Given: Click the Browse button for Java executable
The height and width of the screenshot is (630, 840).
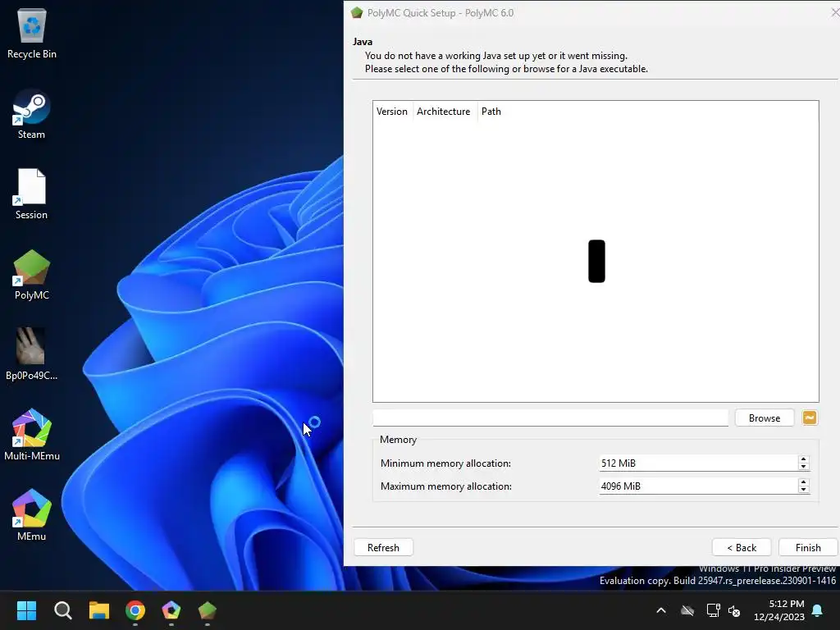Looking at the screenshot, I should [x=765, y=418].
